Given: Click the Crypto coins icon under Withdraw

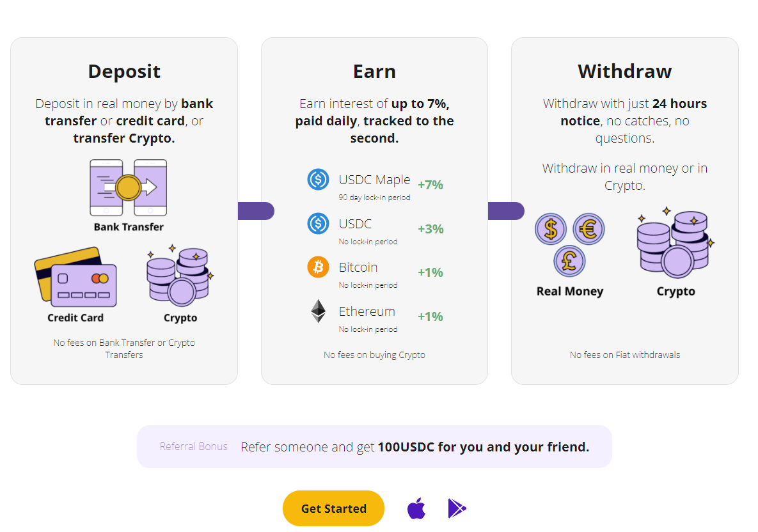Looking at the screenshot, I should (675, 243).
